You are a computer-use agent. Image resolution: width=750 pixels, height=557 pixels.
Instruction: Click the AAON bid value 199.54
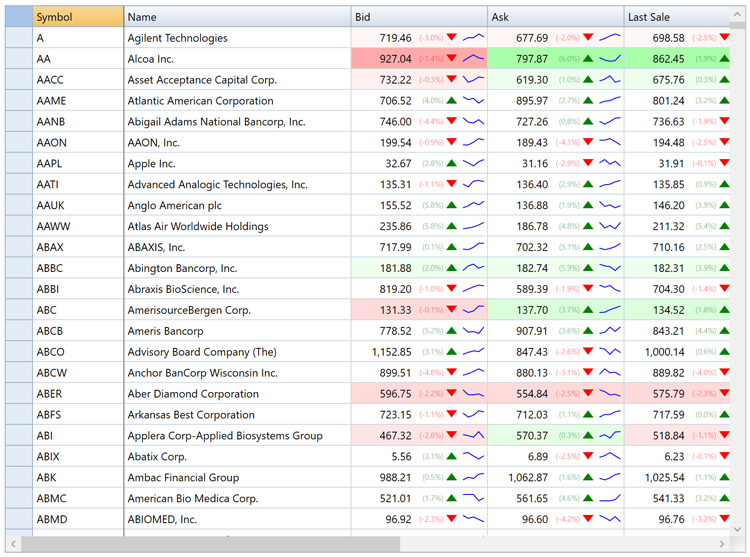pos(395,142)
